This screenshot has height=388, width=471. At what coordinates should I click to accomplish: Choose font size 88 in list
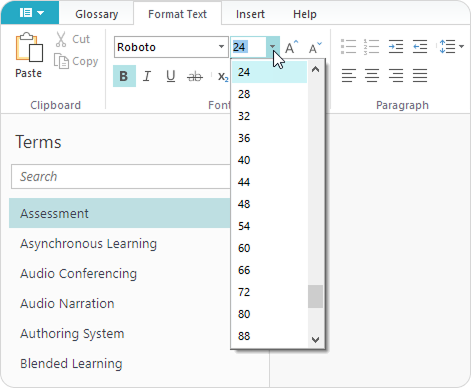(269, 336)
